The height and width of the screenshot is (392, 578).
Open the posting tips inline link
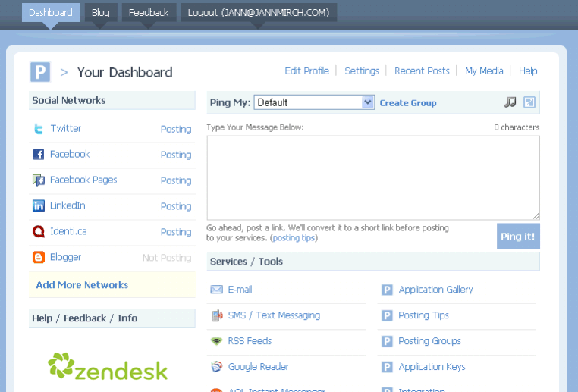coord(294,237)
